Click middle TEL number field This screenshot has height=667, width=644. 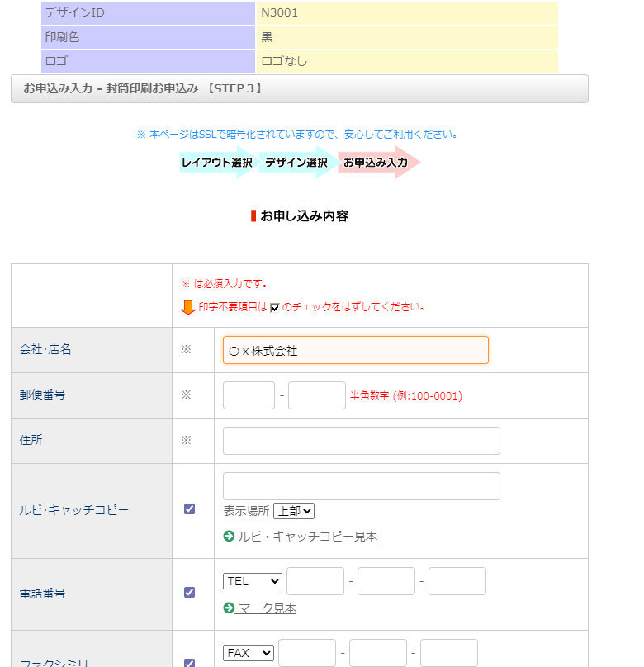pos(386,581)
